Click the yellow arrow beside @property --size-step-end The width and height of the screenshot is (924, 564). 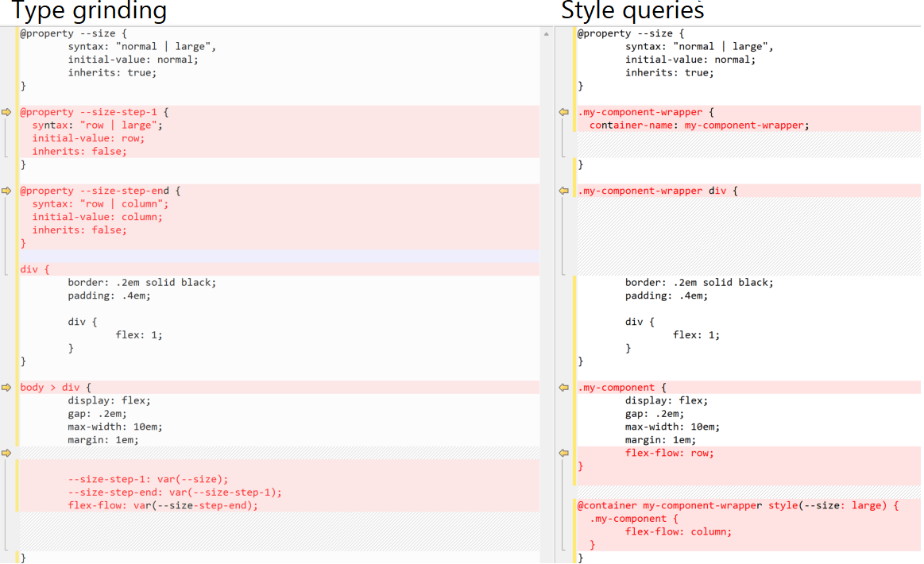coord(6,191)
